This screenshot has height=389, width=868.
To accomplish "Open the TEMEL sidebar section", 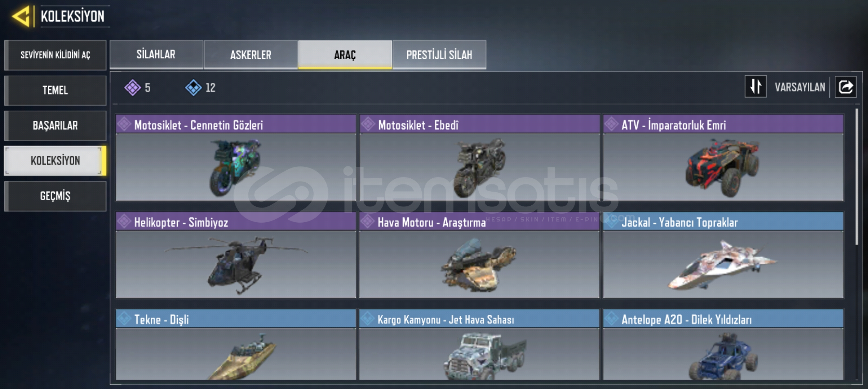I will click(x=55, y=90).
